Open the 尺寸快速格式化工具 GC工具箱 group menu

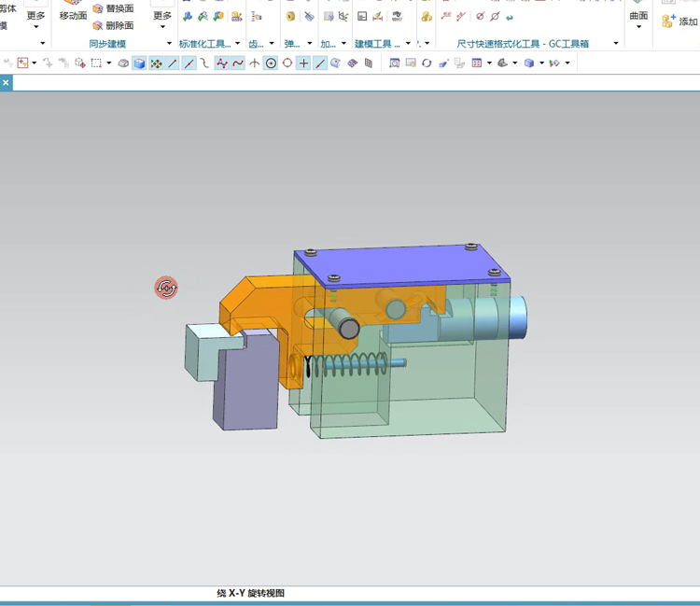point(616,44)
